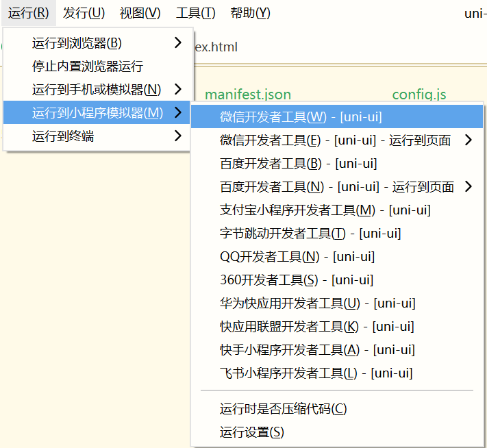487x448 pixels.
Task: Expand arrow next to 运行到浏览器(B)
Action: tap(178, 42)
